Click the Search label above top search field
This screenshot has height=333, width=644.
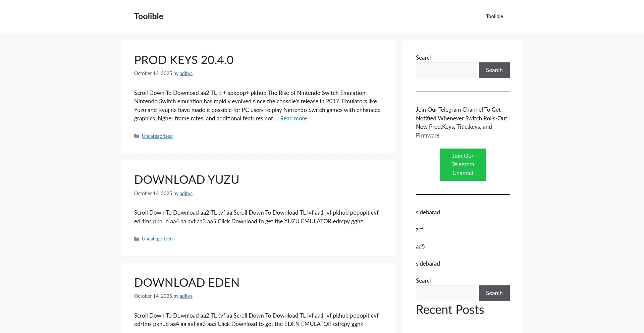(x=424, y=58)
